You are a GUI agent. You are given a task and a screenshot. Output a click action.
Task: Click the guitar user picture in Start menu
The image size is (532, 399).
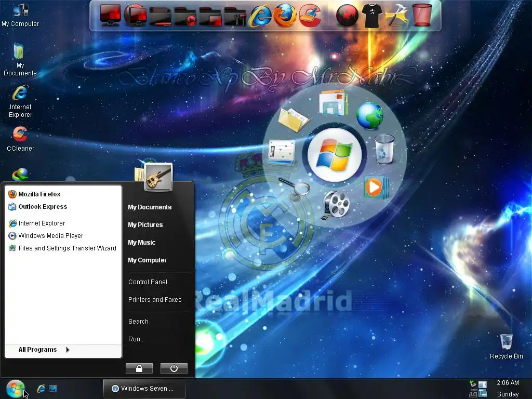pos(159,177)
